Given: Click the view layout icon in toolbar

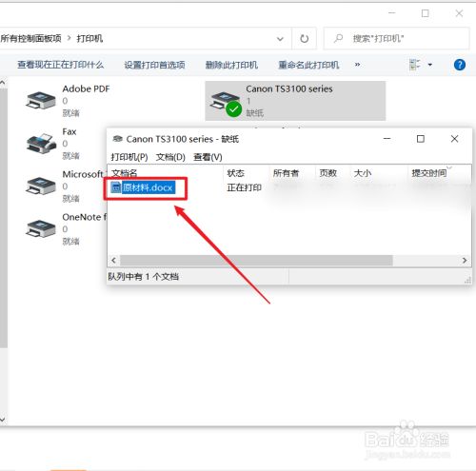Looking at the screenshot, I should pyautogui.click(x=414, y=65).
